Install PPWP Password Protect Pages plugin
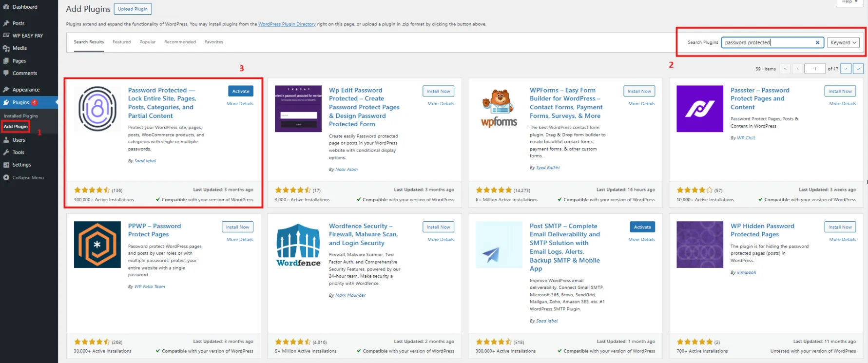Screen dimensions: 868x363 (x=237, y=227)
